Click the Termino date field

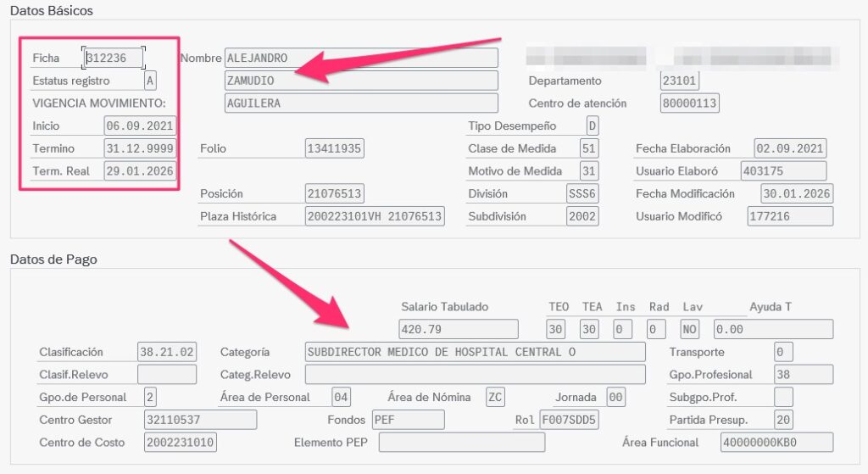(x=140, y=148)
